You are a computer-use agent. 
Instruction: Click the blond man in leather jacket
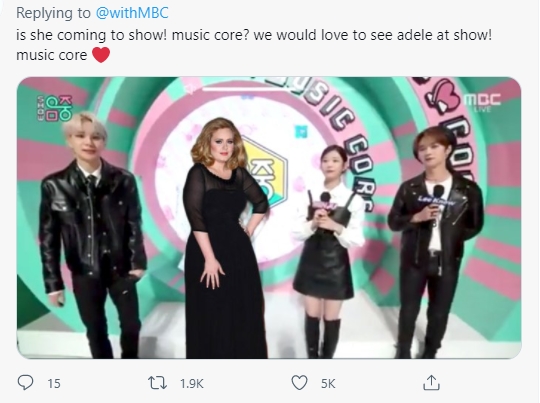pyautogui.click(x=91, y=234)
